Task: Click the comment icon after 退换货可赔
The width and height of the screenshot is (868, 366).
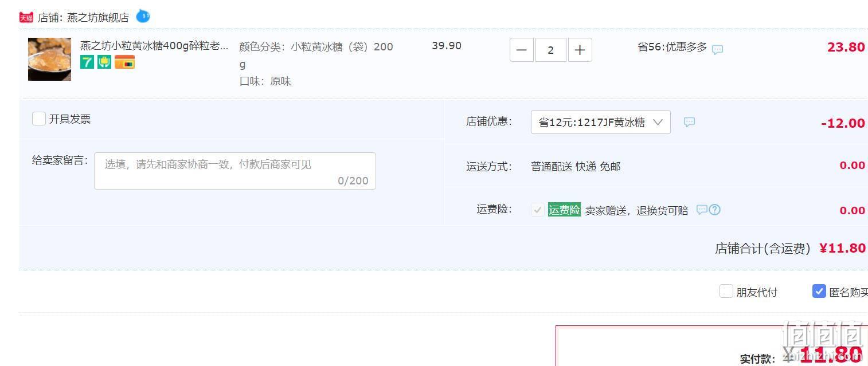Action: click(x=702, y=210)
